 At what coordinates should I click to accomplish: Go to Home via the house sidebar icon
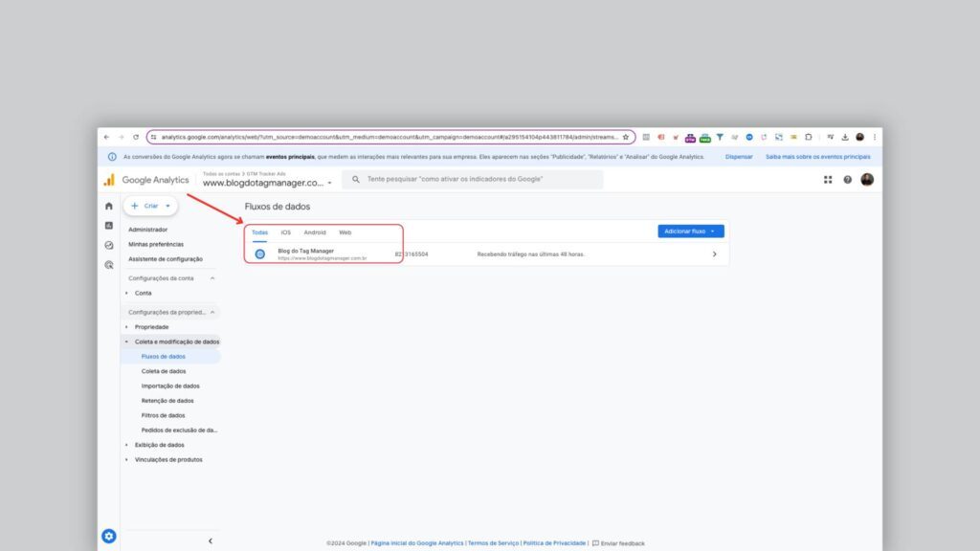109,207
